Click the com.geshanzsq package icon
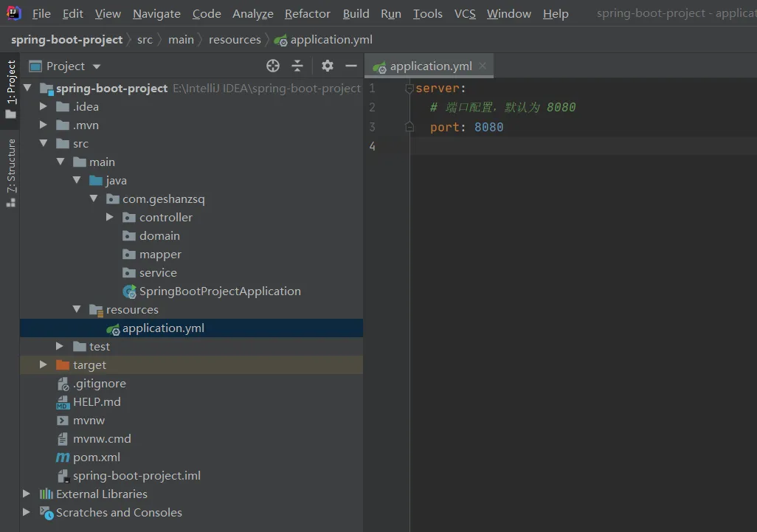Image resolution: width=757 pixels, height=532 pixels. pos(112,199)
